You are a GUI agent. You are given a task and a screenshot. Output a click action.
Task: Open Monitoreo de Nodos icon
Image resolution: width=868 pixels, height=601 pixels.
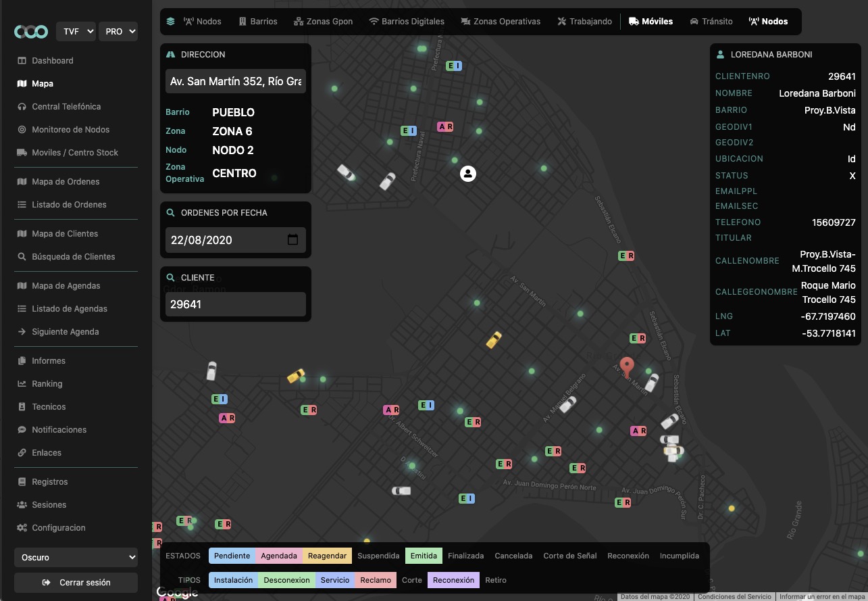pos(22,130)
